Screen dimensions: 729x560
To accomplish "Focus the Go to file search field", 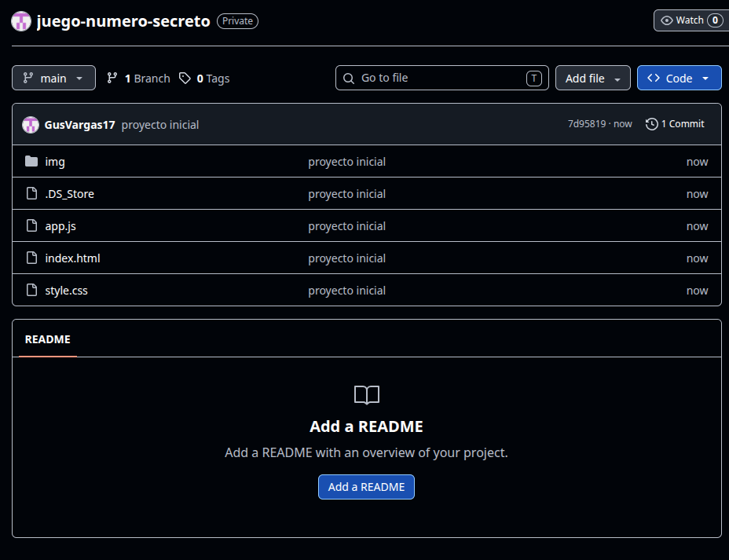I will coord(441,78).
